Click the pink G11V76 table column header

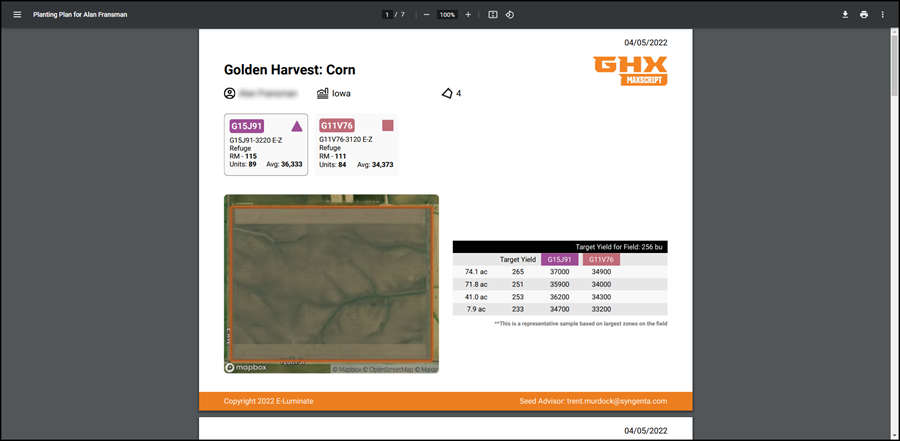point(602,260)
